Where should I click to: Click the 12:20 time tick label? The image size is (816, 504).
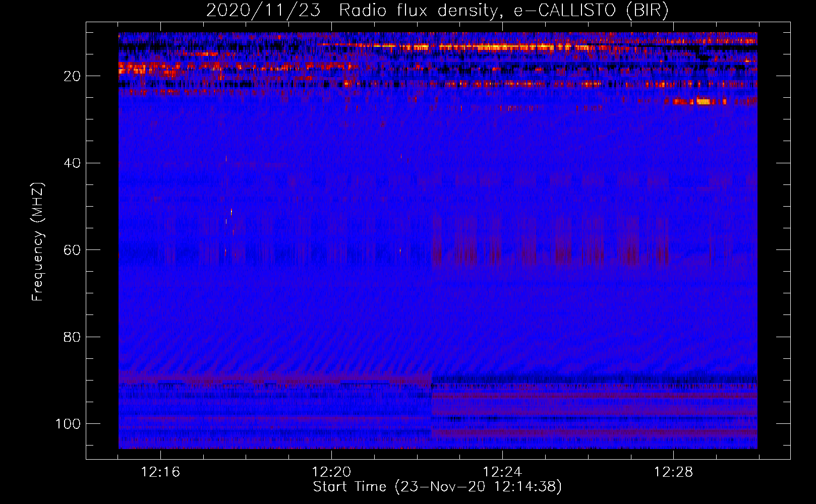(x=331, y=472)
